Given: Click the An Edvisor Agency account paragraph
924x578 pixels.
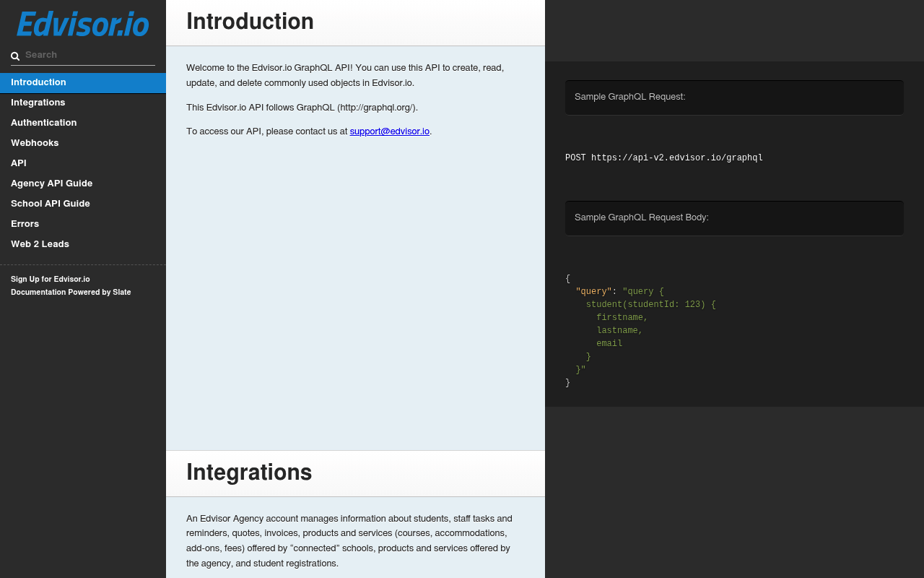Looking at the screenshot, I should pyautogui.click(x=349, y=541).
